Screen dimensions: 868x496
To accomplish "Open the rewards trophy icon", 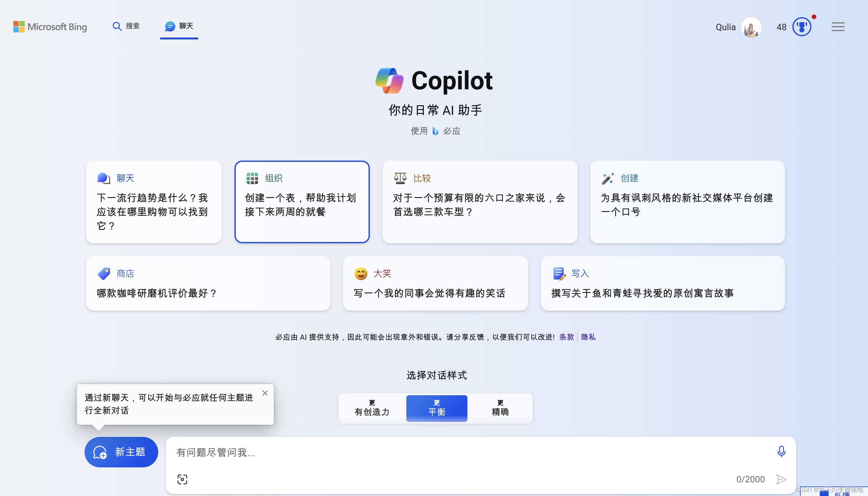I will [x=802, y=27].
